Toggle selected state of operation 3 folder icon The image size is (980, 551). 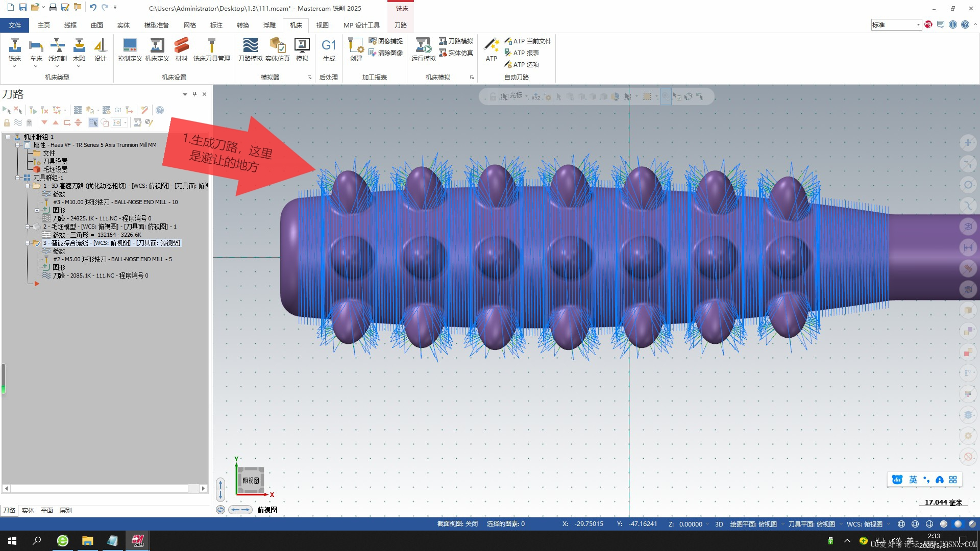pos(36,243)
